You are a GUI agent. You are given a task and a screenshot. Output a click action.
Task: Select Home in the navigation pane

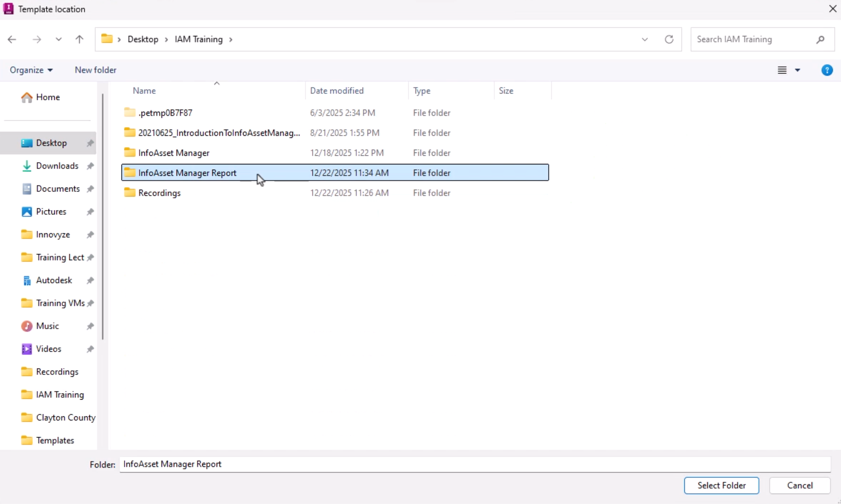[x=48, y=97]
